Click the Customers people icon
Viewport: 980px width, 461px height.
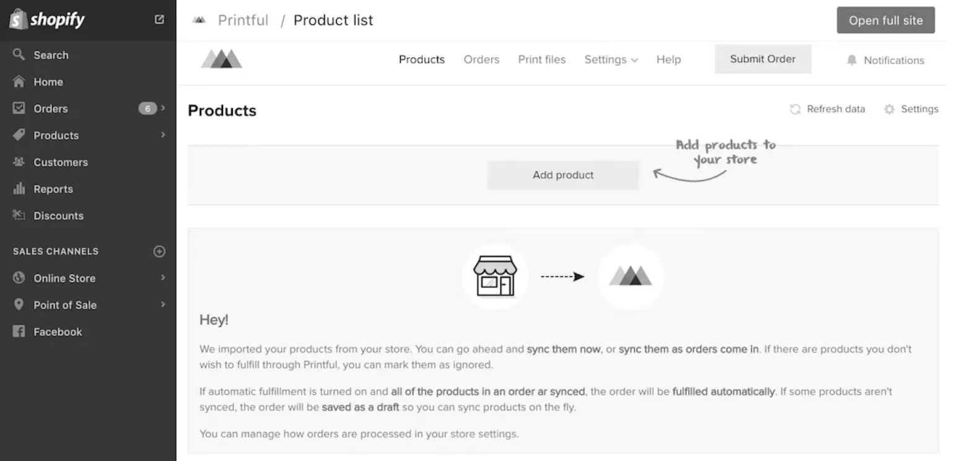pyautogui.click(x=19, y=162)
